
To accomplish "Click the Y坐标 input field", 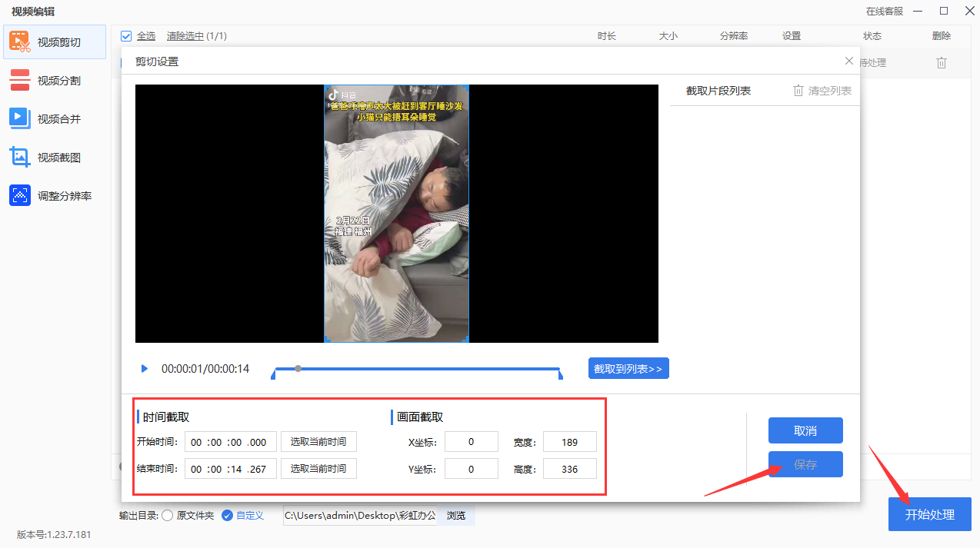I will coord(472,469).
